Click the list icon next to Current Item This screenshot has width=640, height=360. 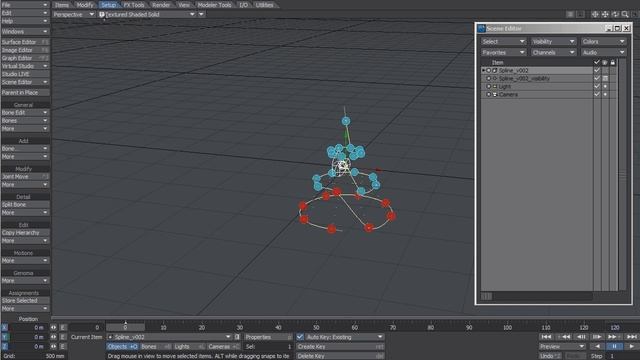[237, 337]
